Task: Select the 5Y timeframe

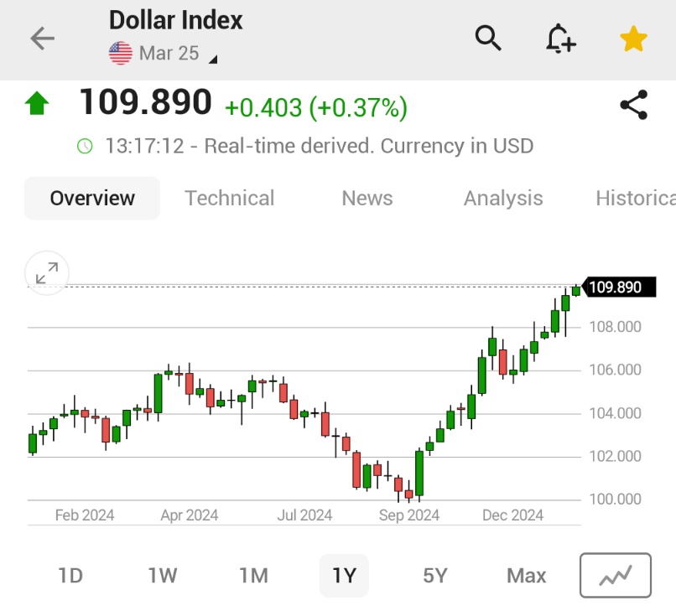Action: click(435, 576)
